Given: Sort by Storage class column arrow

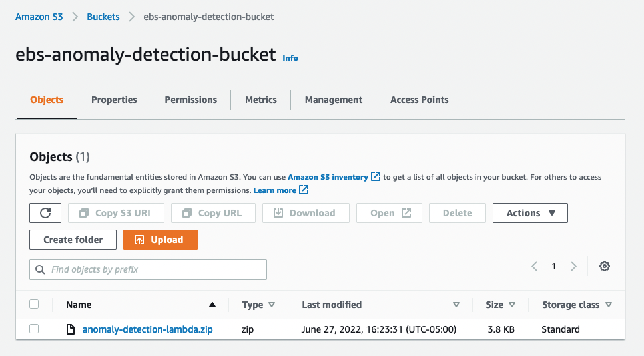Looking at the screenshot, I should tap(609, 305).
